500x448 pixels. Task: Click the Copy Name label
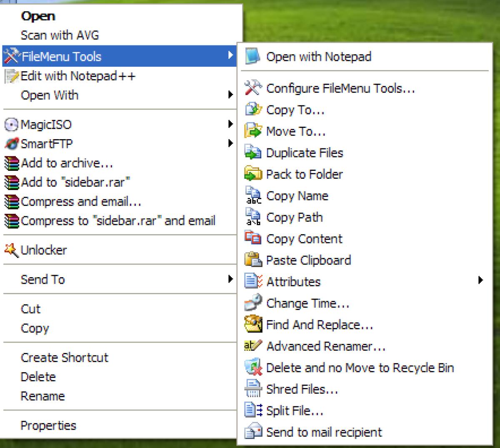pos(297,196)
